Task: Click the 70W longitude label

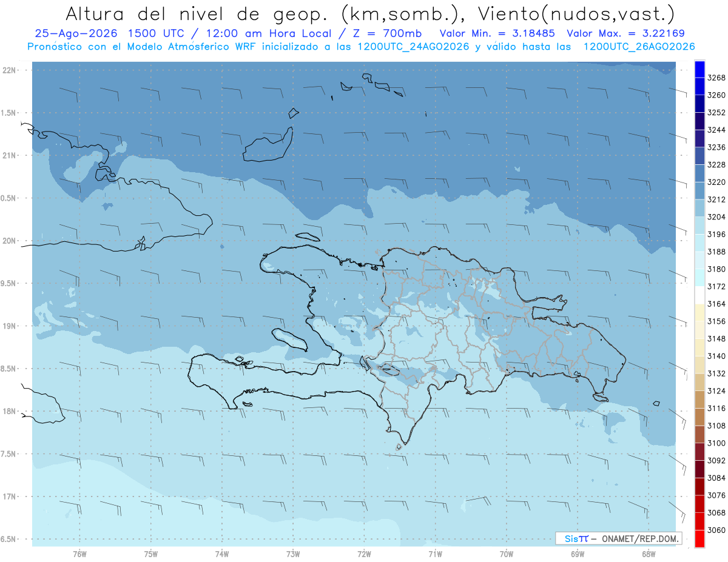Action: [507, 554]
